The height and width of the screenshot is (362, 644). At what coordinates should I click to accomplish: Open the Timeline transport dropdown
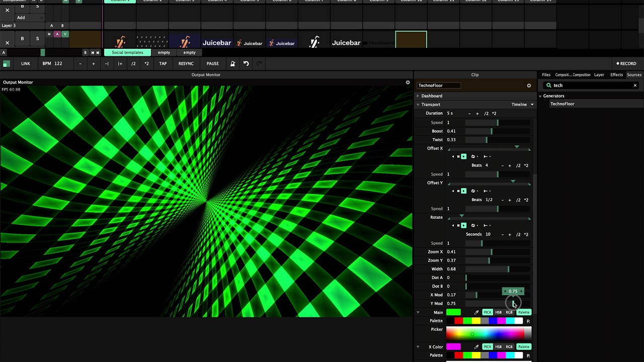(522, 105)
